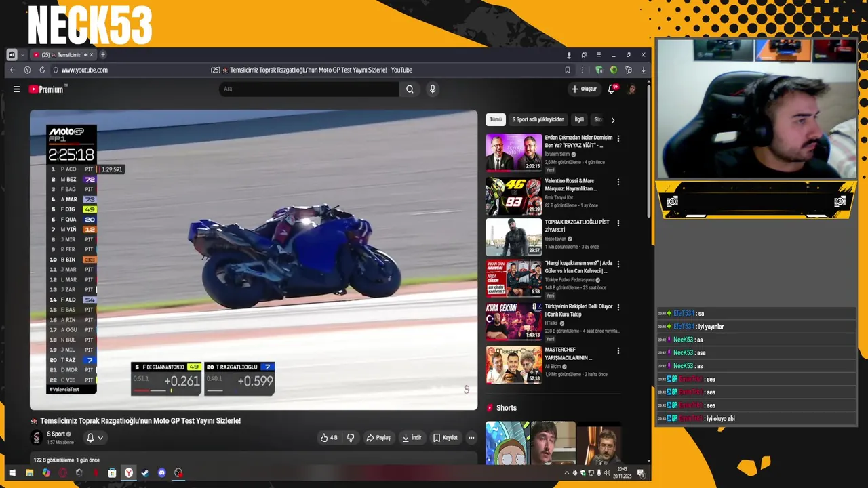Open Evden Çıkmadan Neler Demişim video thumbnail
868x488 pixels.
pos(513,152)
